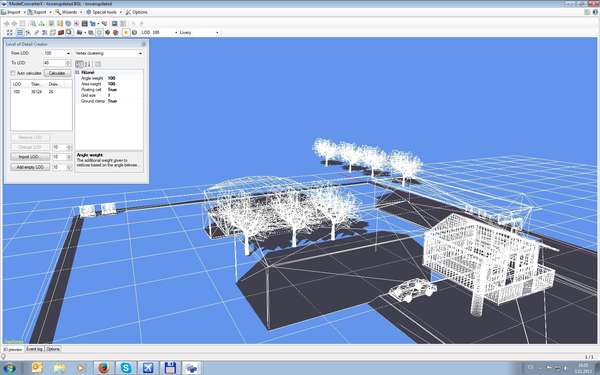Image resolution: width=600 pixels, height=375 pixels.
Task: Select the Floating cell property row
Action: (109, 90)
